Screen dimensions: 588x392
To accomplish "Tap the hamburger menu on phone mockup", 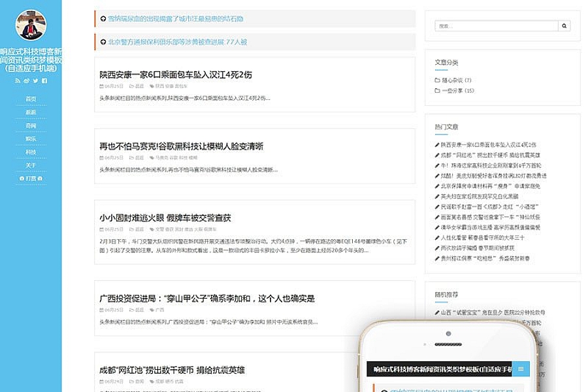I will 521,370.
